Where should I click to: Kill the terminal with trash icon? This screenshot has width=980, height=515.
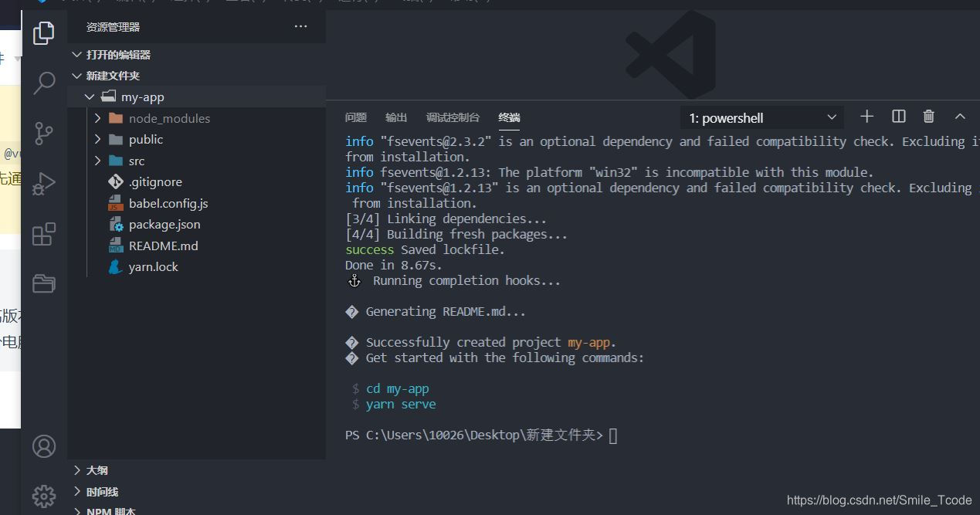(x=929, y=117)
